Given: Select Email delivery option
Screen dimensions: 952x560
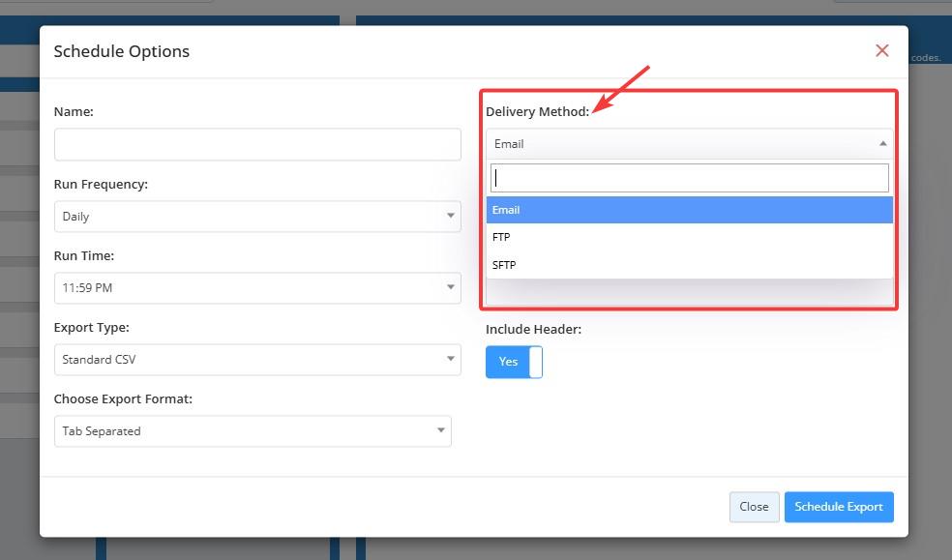Looking at the screenshot, I should [690, 210].
